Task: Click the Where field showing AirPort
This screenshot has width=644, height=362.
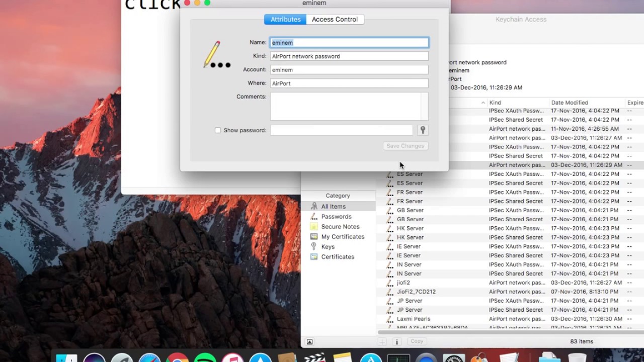Action: click(x=349, y=83)
